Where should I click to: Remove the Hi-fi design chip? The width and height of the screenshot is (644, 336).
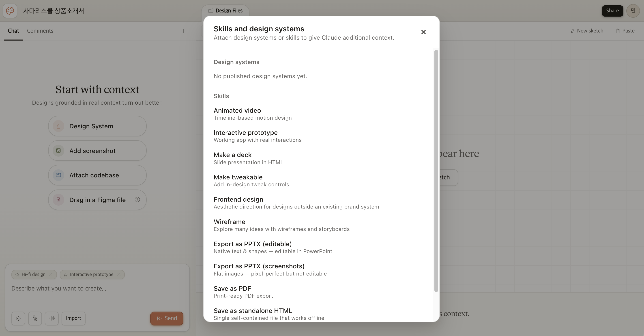[51, 274]
